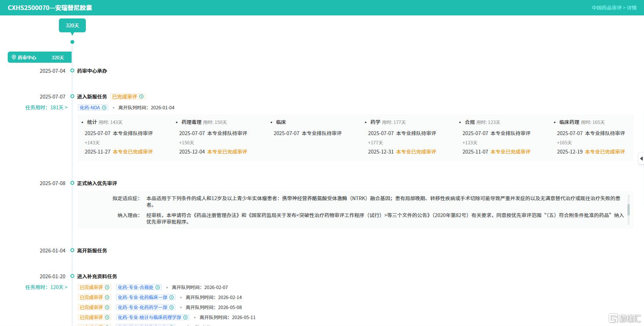Screen dimensions: 644x326
Task: Click 离开队列时间: 2026-02-07 text
Action: [200, 288]
